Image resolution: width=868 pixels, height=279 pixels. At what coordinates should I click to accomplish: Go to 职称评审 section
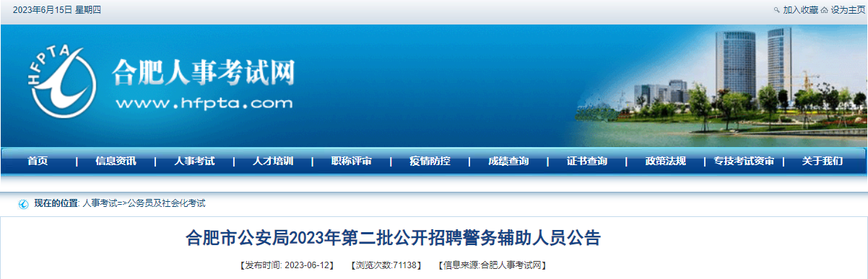[352, 161]
